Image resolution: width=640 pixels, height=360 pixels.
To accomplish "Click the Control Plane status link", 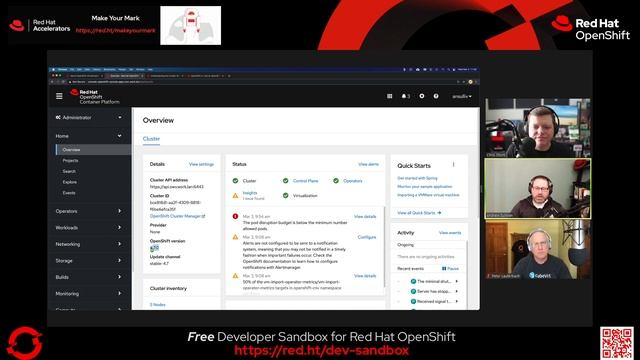I will pyautogui.click(x=305, y=181).
